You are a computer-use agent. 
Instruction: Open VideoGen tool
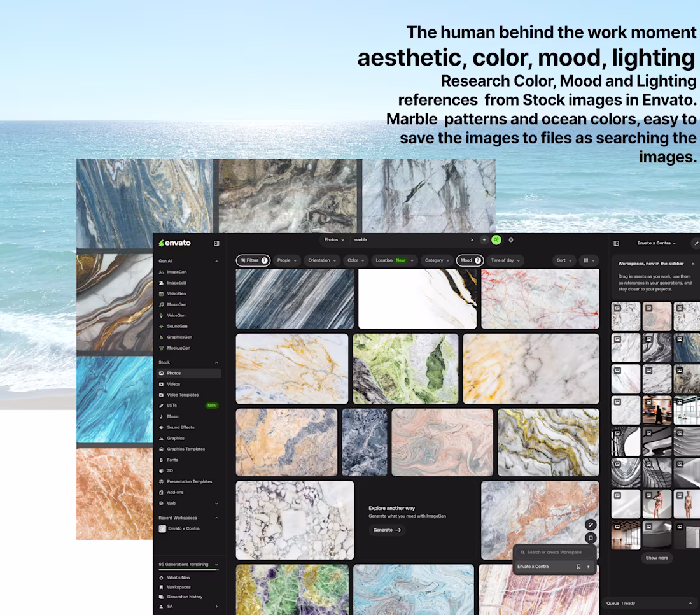click(x=176, y=294)
